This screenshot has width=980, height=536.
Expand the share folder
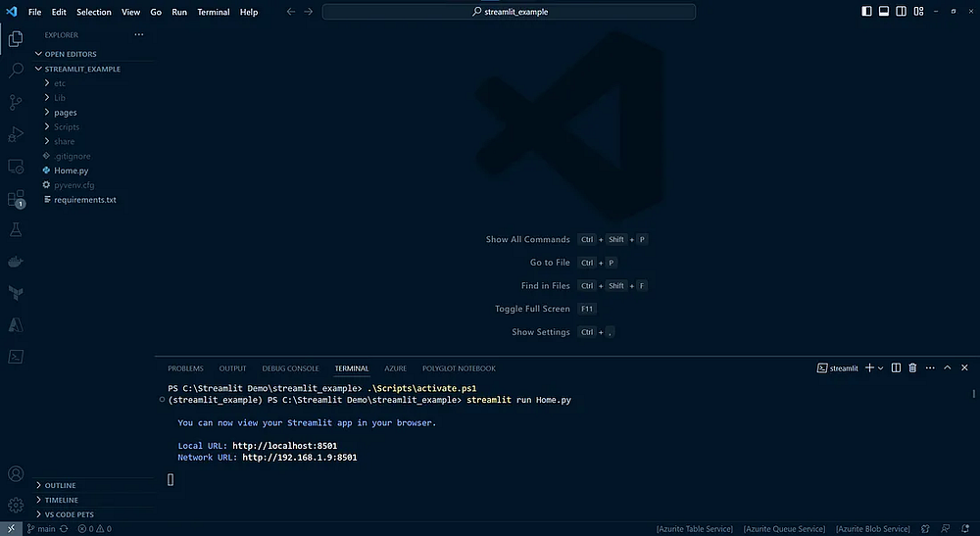[93, 141]
